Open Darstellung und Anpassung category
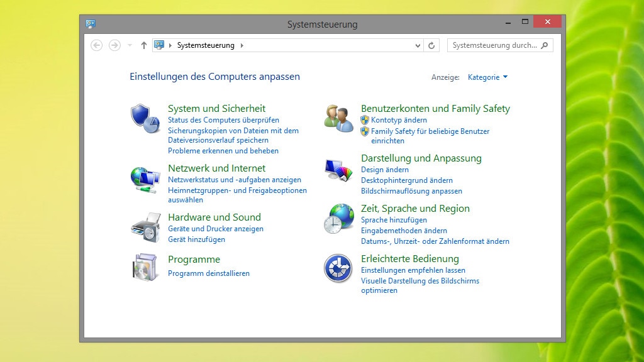This screenshot has width=644, height=362. tap(421, 158)
